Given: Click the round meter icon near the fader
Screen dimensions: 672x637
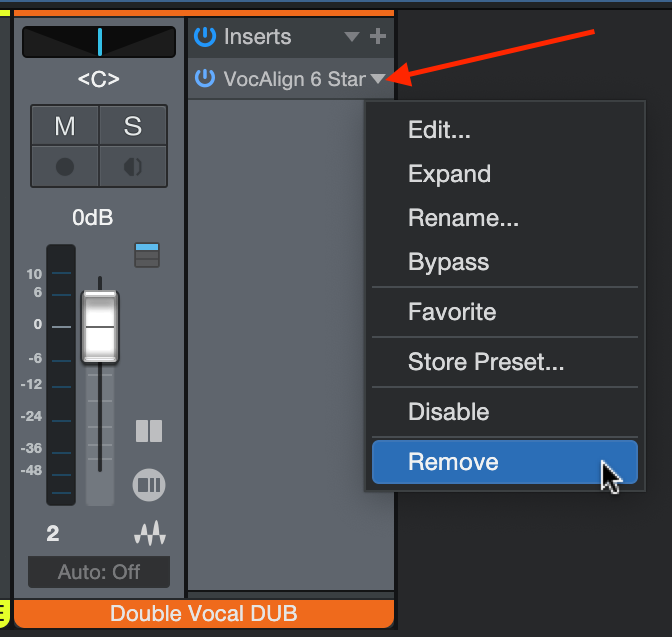Looking at the screenshot, I should (149, 486).
